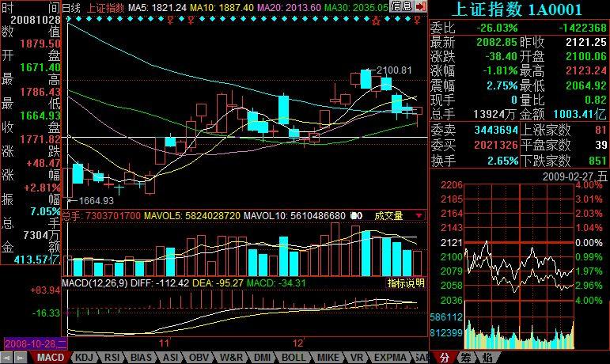Switch to the DMI indicator tab
The image size is (610, 364).
click(x=262, y=358)
